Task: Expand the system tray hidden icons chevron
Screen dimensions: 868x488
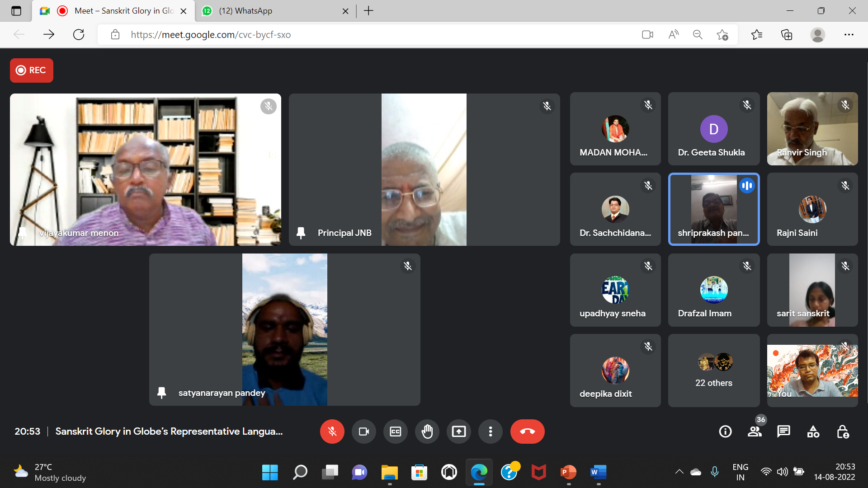Action: (679, 472)
